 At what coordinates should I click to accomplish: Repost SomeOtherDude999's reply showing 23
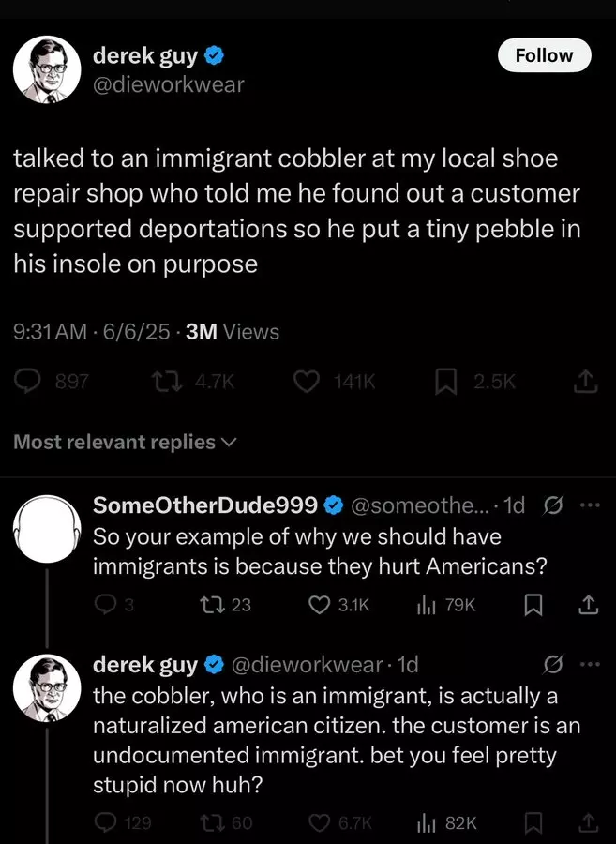click(x=211, y=605)
